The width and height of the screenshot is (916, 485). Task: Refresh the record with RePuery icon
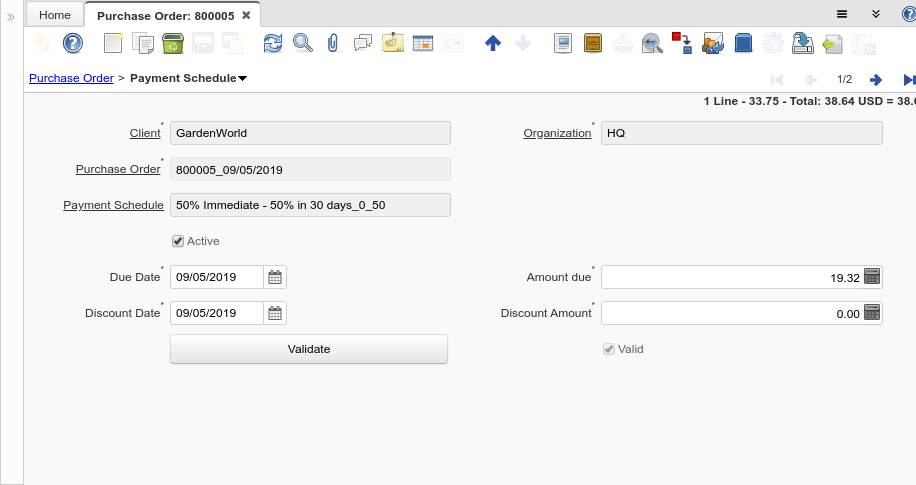(x=273, y=43)
